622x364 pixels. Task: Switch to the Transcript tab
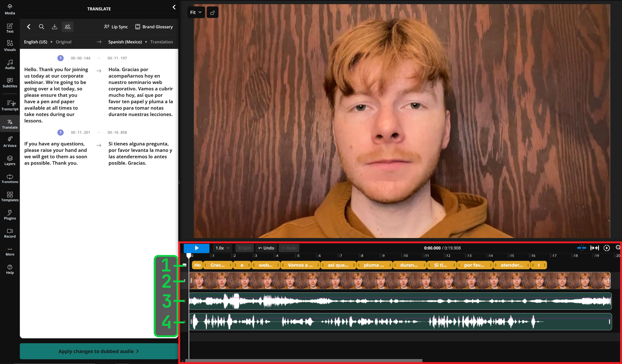(x=10, y=105)
